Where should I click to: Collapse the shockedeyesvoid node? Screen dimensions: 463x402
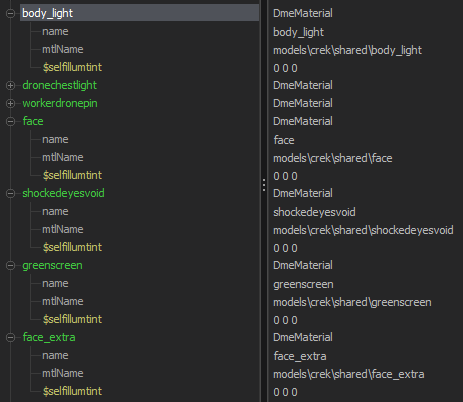pyautogui.click(x=10, y=193)
